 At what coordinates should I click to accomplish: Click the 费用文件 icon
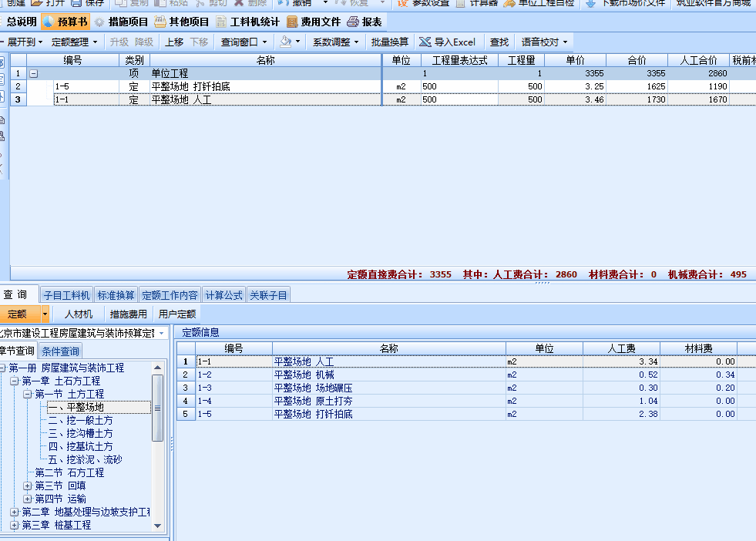[292, 22]
